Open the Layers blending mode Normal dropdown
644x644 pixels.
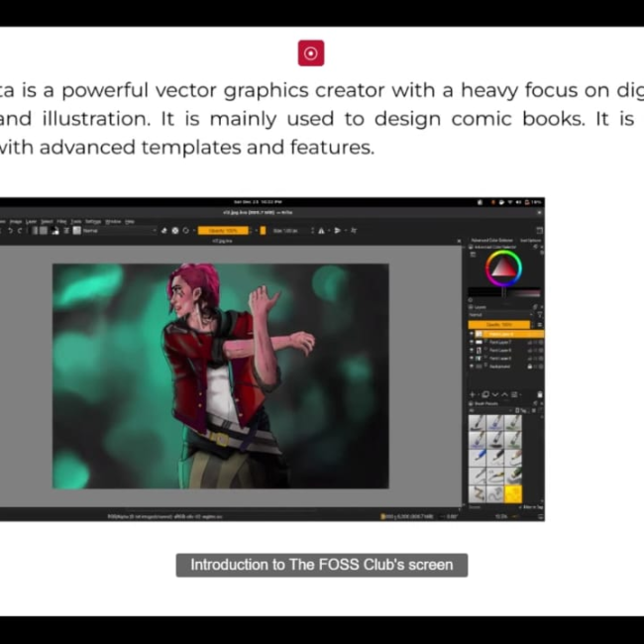pos(500,315)
